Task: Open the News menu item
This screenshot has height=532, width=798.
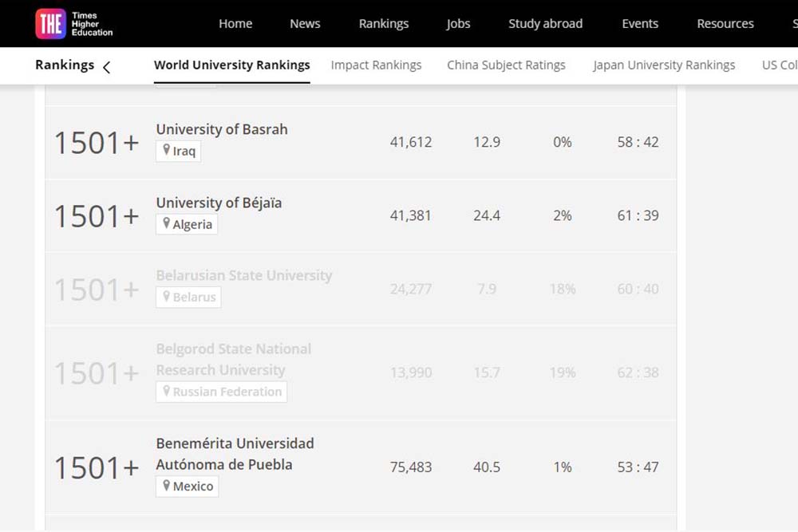Action: click(x=305, y=24)
